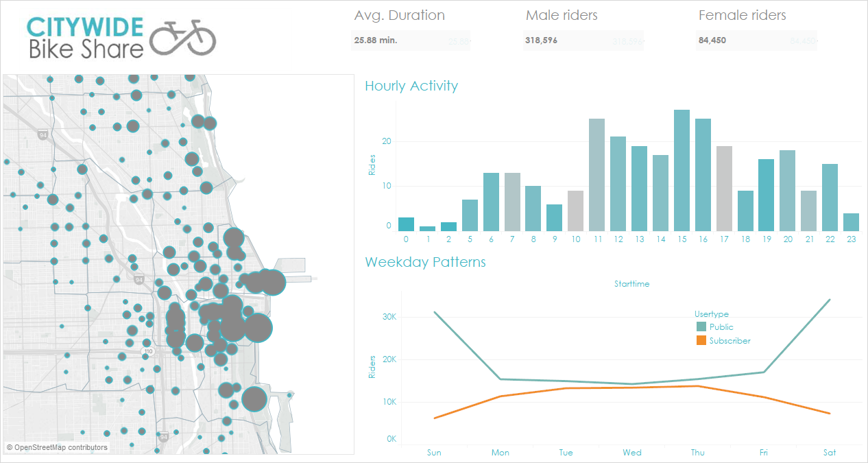
Task: Click the Hourly Activity chart title
Action: [411, 86]
